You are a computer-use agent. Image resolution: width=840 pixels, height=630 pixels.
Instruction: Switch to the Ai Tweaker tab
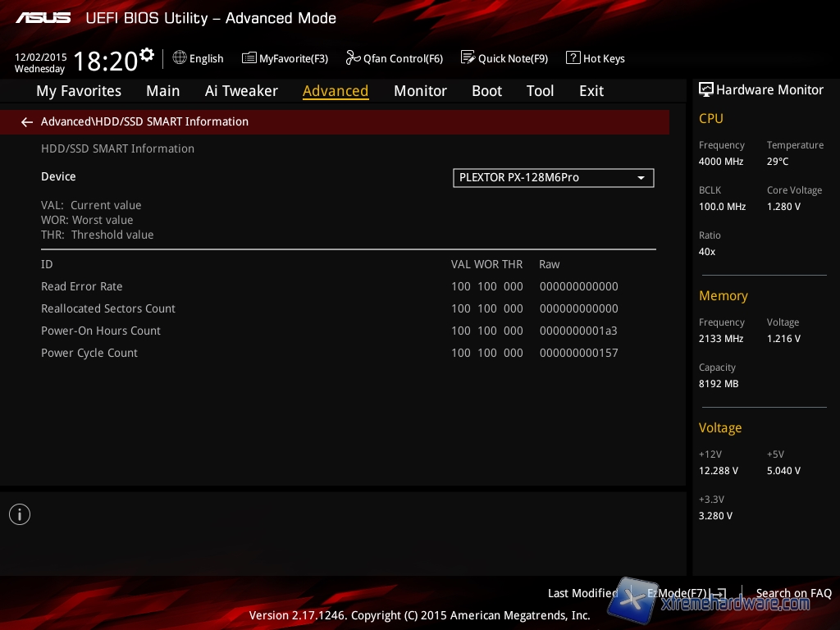click(241, 91)
